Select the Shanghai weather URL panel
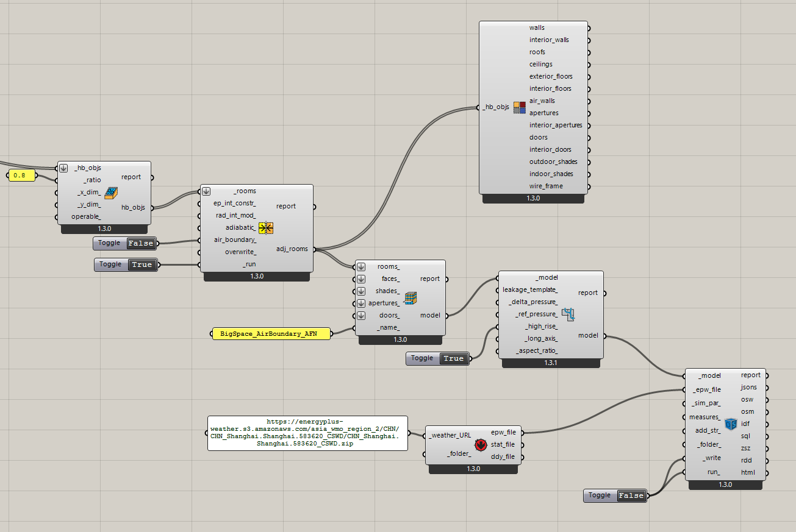This screenshot has height=532, width=796. point(307,433)
